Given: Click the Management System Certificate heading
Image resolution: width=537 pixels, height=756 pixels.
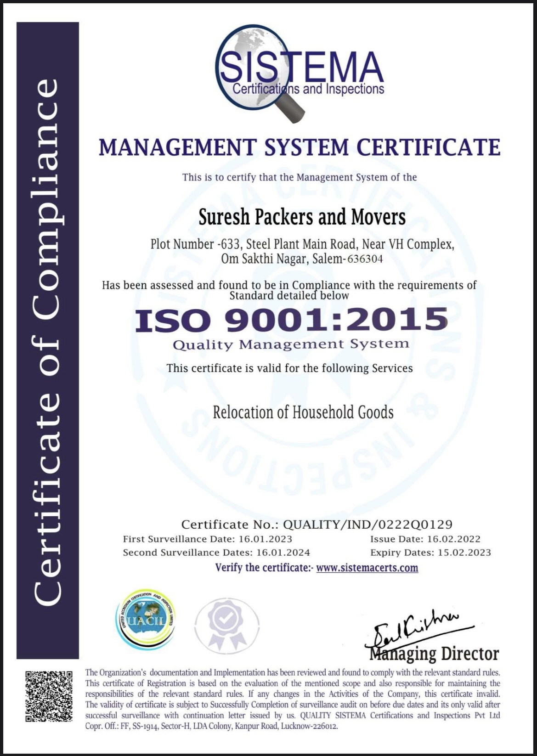Looking at the screenshot, I should (x=300, y=147).
